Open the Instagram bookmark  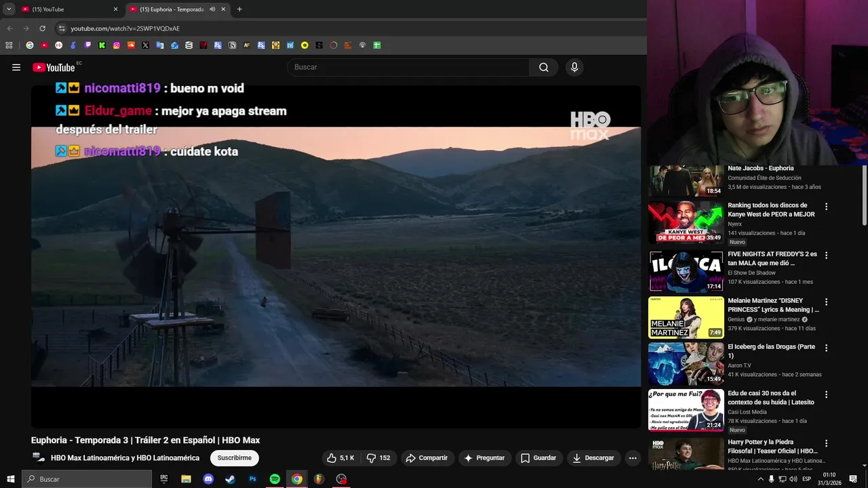(x=117, y=45)
